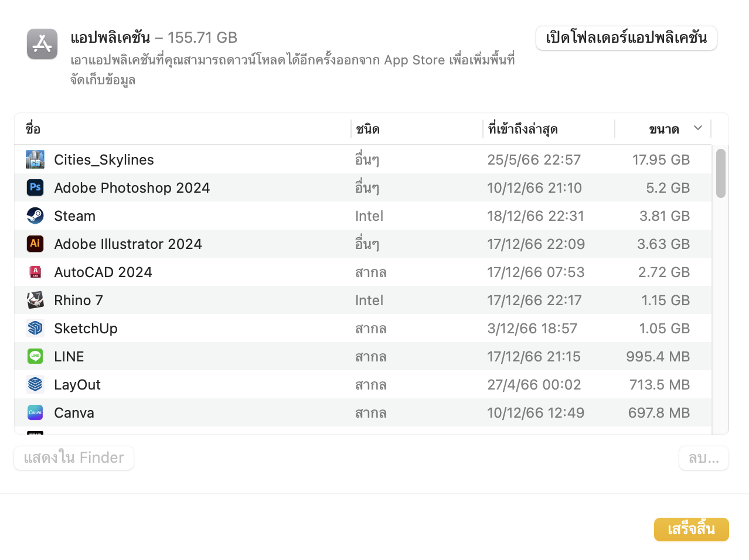The height and width of the screenshot is (560, 749).
Task: Click the Cities_Skylines app icon
Action: (x=35, y=159)
